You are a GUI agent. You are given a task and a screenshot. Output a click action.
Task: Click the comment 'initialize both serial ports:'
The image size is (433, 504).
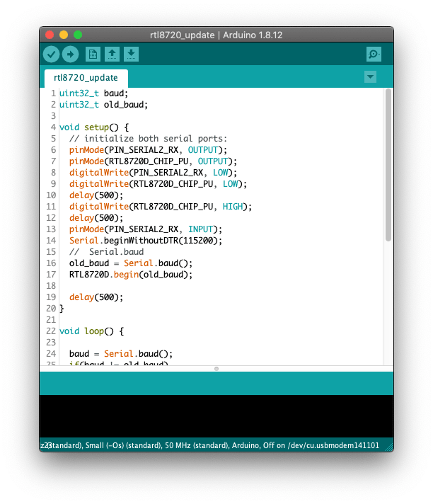point(156,139)
